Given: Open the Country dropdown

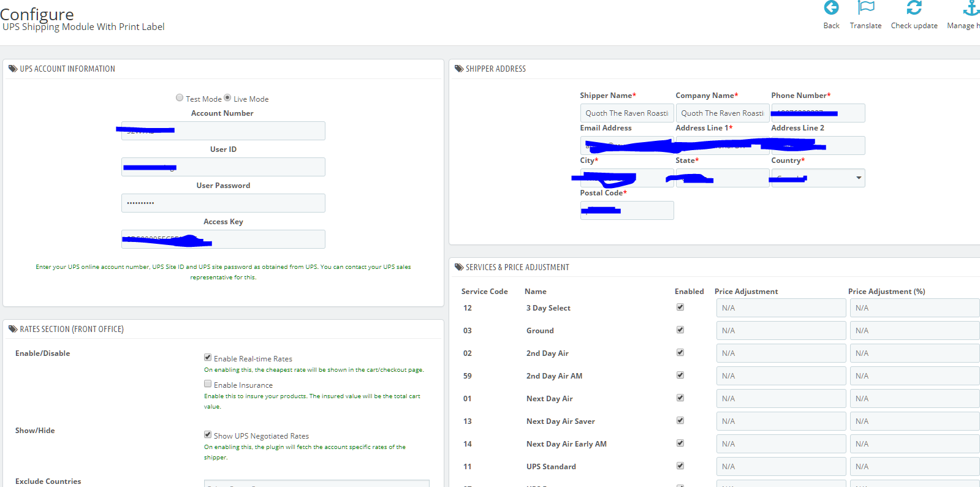Looking at the screenshot, I should click(818, 178).
